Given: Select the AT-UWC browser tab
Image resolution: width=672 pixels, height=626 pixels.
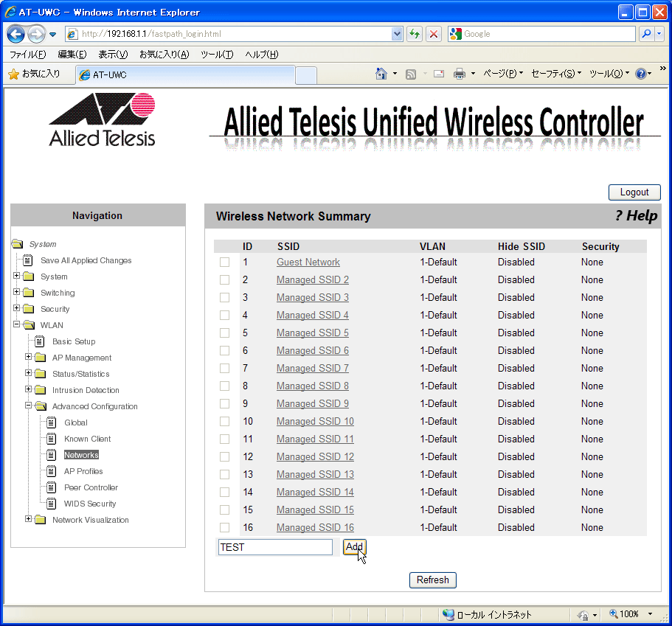Looking at the screenshot, I should [185, 74].
